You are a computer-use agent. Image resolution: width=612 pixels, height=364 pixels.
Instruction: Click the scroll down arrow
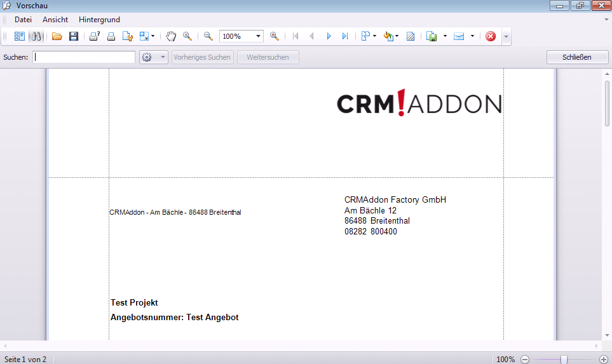tap(607, 335)
